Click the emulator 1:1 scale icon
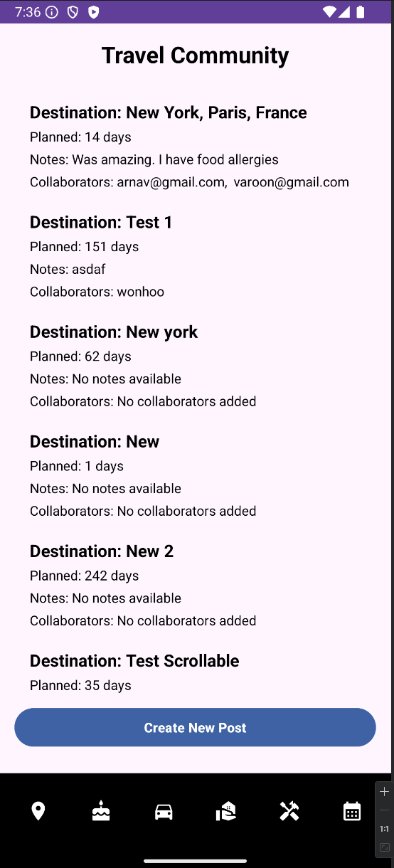This screenshot has height=868, width=394. coord(385,829)
